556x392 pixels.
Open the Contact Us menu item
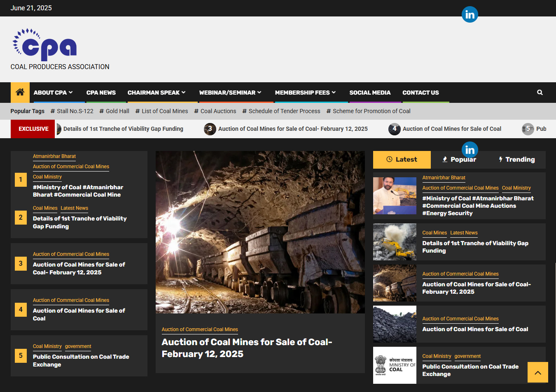421,93
